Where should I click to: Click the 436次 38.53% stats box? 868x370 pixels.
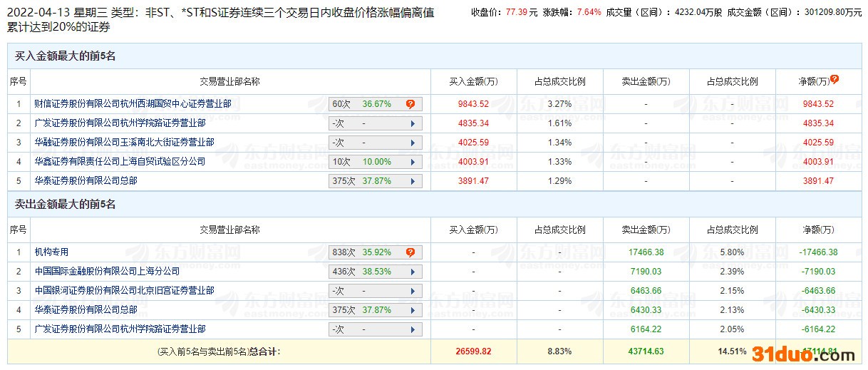(x=363, y=272)
